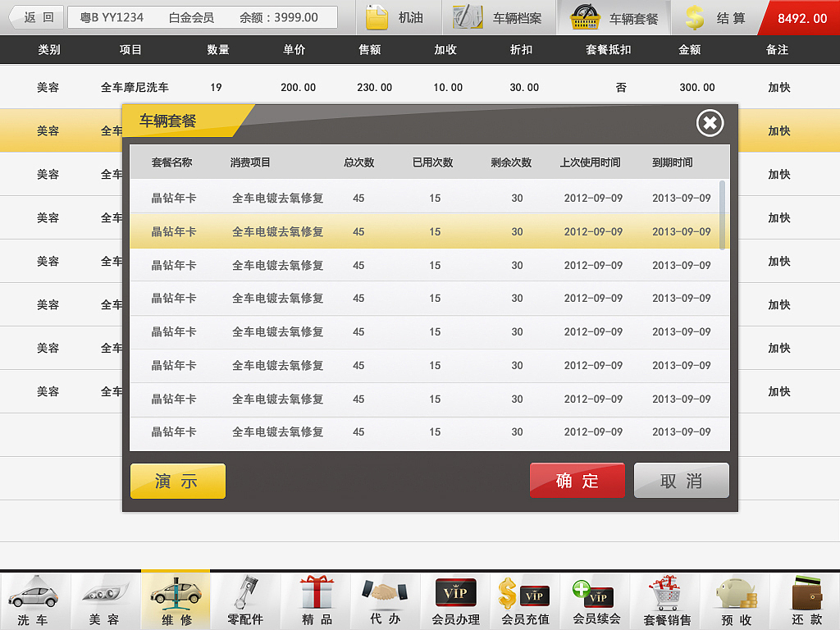The image size is (840, 630).
Task: Click the 全车摩尼洗车 item cell
Action: tap(135, 87)
